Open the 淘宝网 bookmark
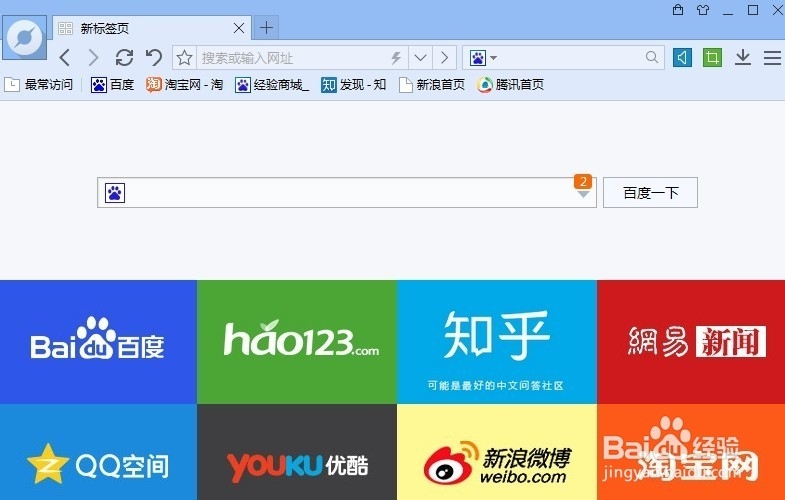This screenshot has height=500, width=785. click(x=184, y=85)
